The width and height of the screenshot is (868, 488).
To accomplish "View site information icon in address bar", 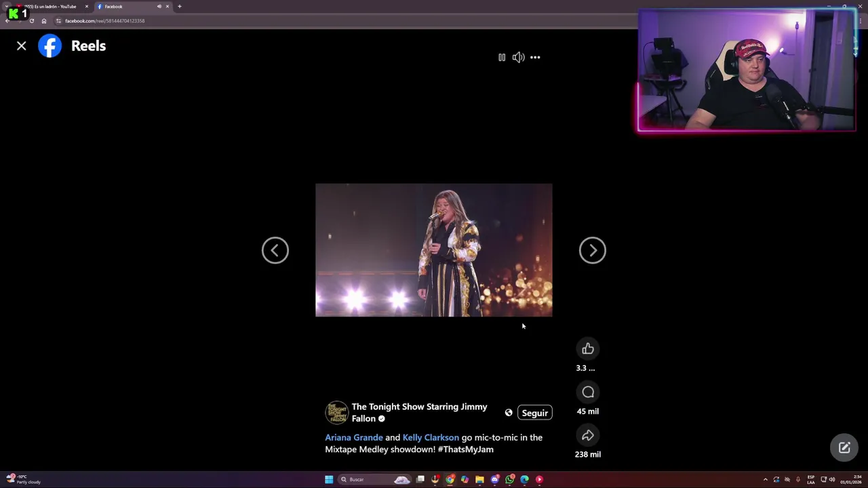I will 58,21.
